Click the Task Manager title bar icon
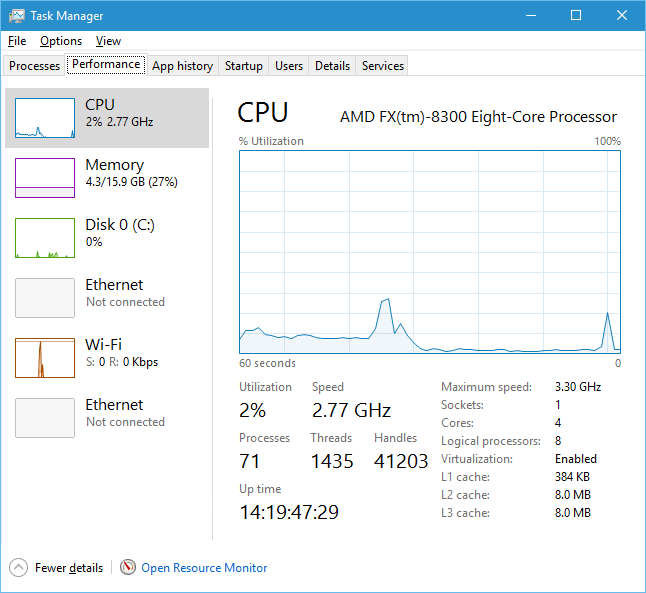This screenshot has width=646, height=593. tap(17, 16)
